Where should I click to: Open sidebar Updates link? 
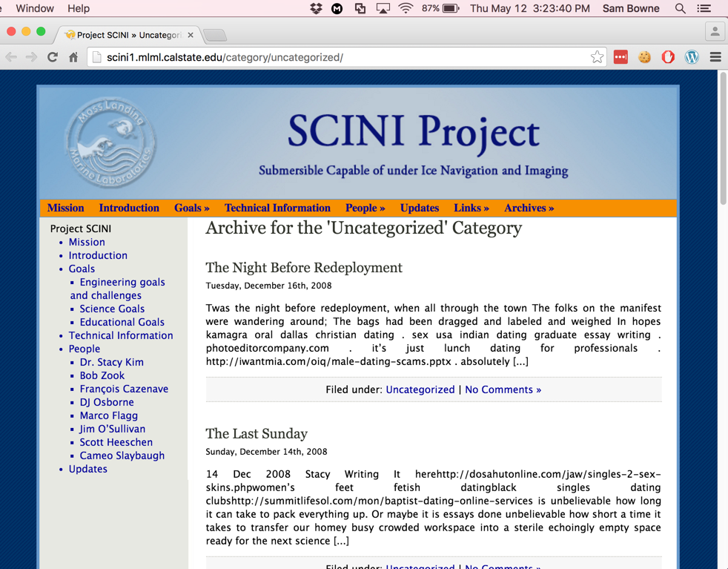click(87, 469)
